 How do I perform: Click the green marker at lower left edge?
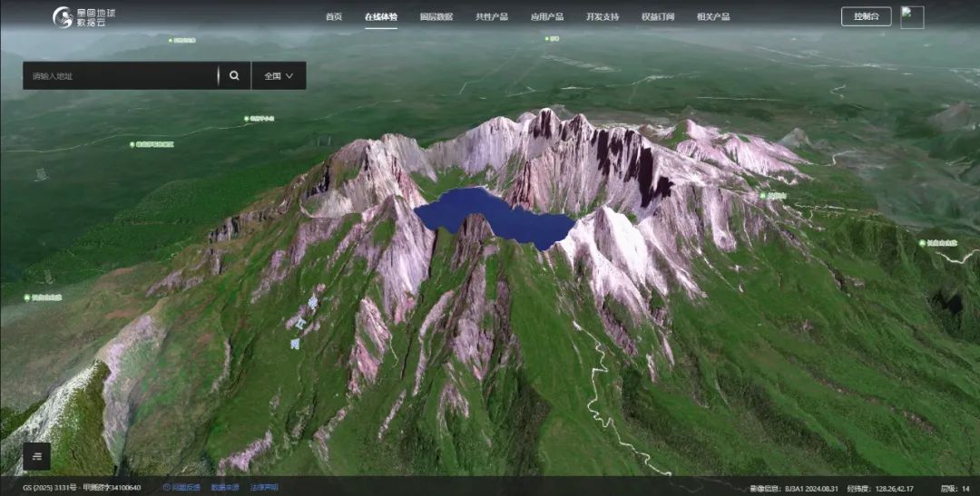point(29,297)
